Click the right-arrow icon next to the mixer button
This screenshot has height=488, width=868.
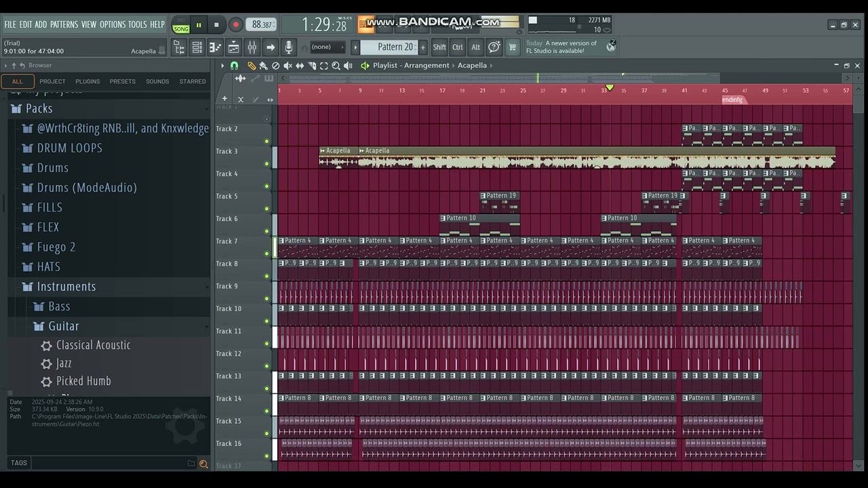(x=271, y=47)
